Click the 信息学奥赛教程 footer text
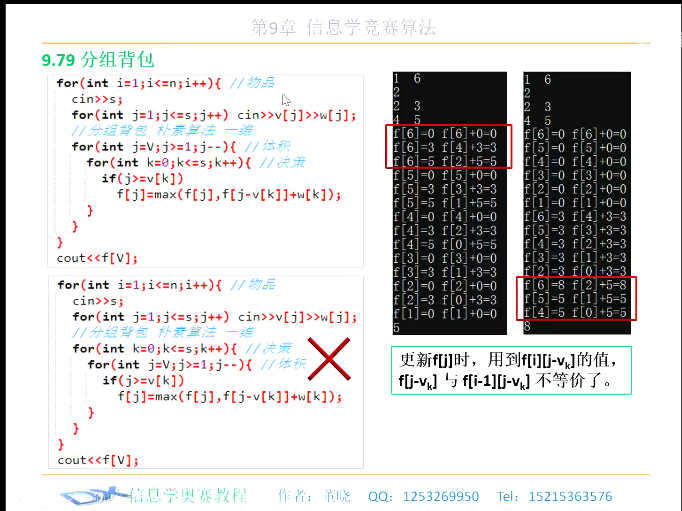The width and height of the screenshot is (682, 511). (x=188, y=495)
